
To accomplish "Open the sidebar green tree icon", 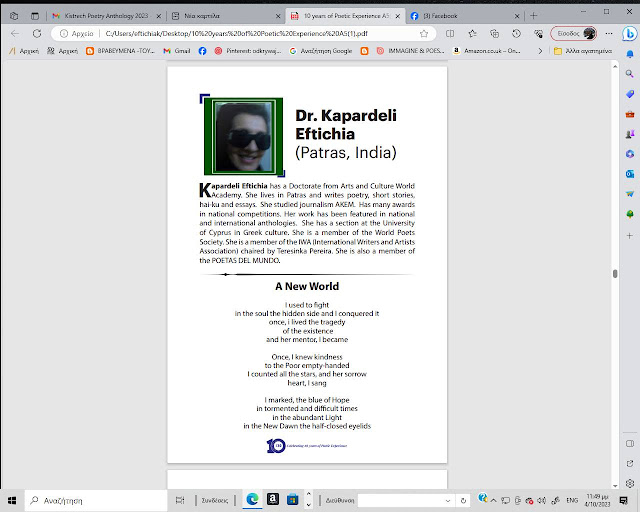I will click(630, 214).
